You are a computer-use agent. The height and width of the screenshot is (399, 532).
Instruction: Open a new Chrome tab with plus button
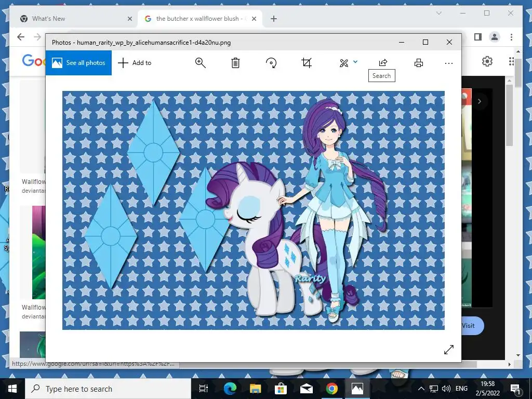coord(273,19)
